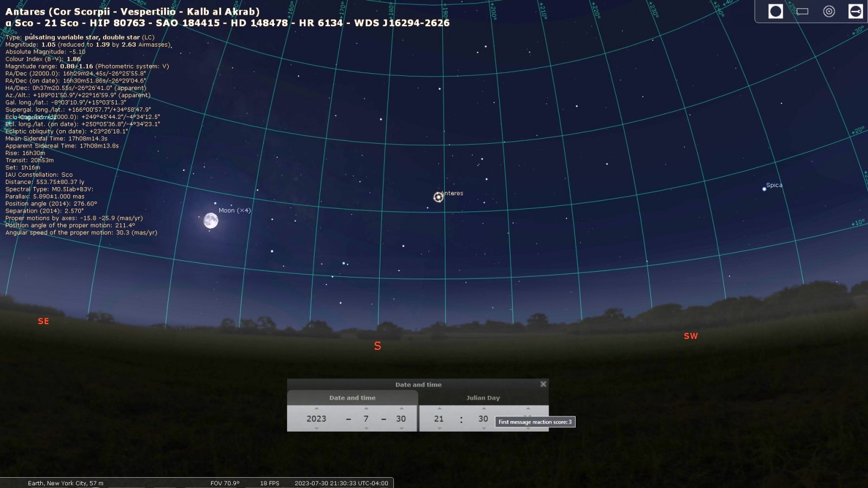Viewport: 868px width, 488px height.
Task: Select the Moon in the sky
Action: click(x=210, y=221)
